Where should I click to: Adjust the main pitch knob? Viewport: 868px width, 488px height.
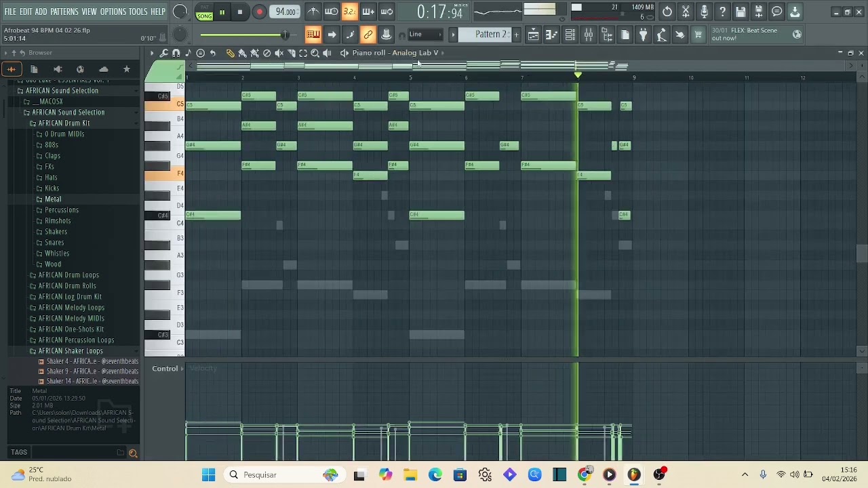[180, 35]
